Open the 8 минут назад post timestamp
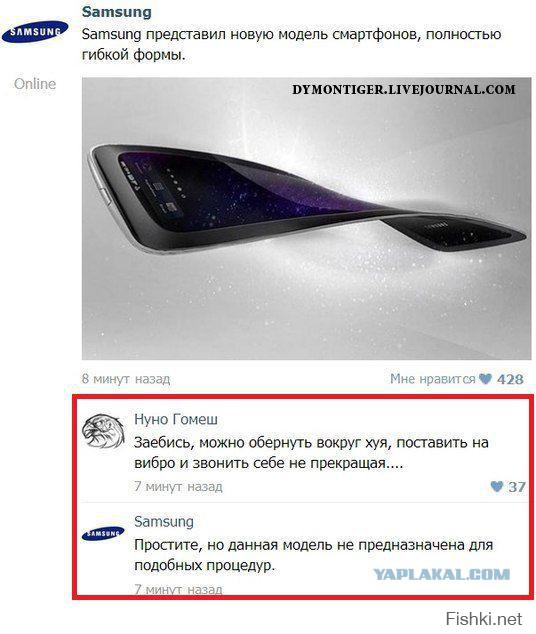536x634 pixels. click(126, 378)
